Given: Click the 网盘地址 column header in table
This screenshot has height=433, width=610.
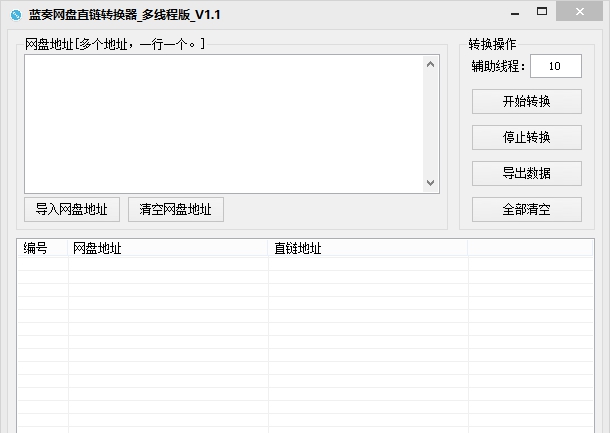Looking at the screenshot, I should click(x=168, y=248).
